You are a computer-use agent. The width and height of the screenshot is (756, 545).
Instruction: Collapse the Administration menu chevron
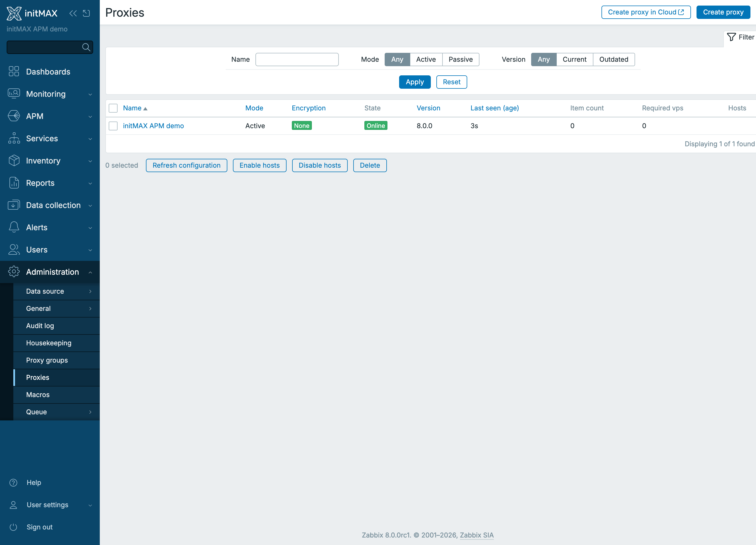pos(90,272)
